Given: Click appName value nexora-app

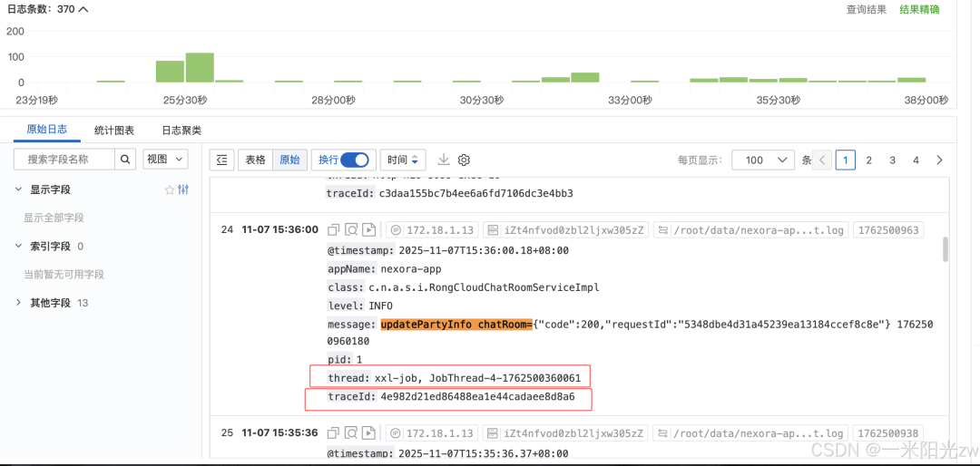Looking at the screenshot, I should pyautogui.click(x=411, y=269).
